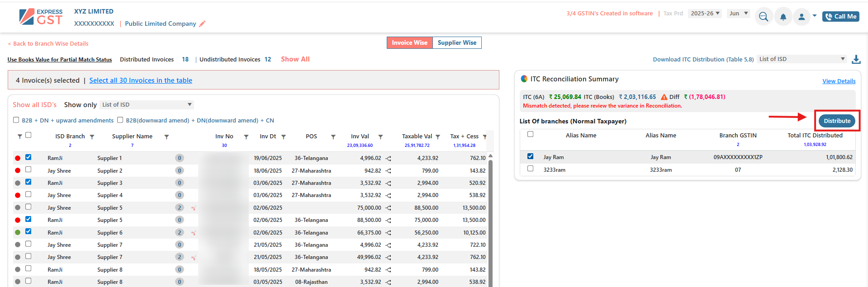Image resolution: width=868 pixels, height=287 pixels.
Task: Click the Distribute button
Action: coord(837,121)
